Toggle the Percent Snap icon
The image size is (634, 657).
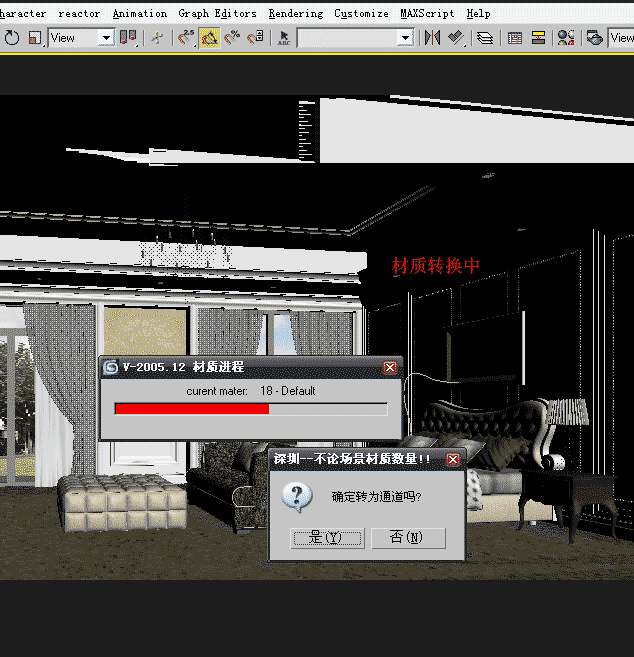(232, 38)
